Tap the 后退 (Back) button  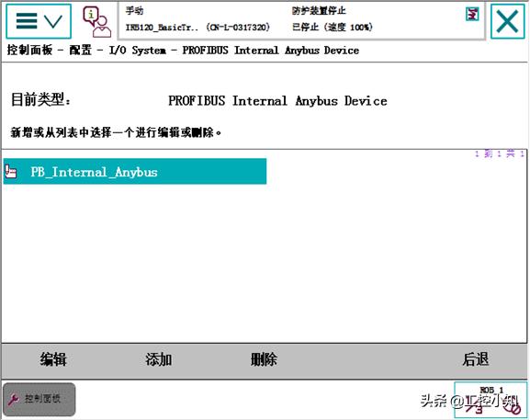pos(475,359)
